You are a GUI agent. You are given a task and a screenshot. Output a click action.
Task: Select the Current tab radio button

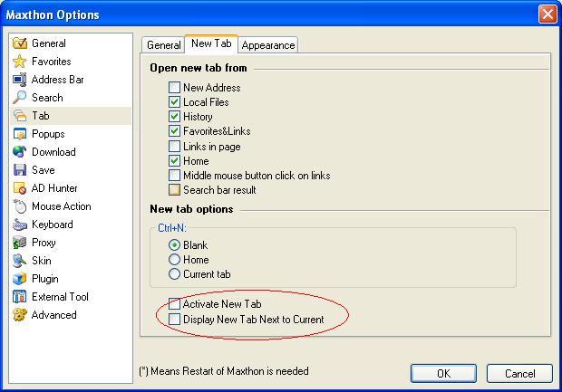[x=174, y=274]
